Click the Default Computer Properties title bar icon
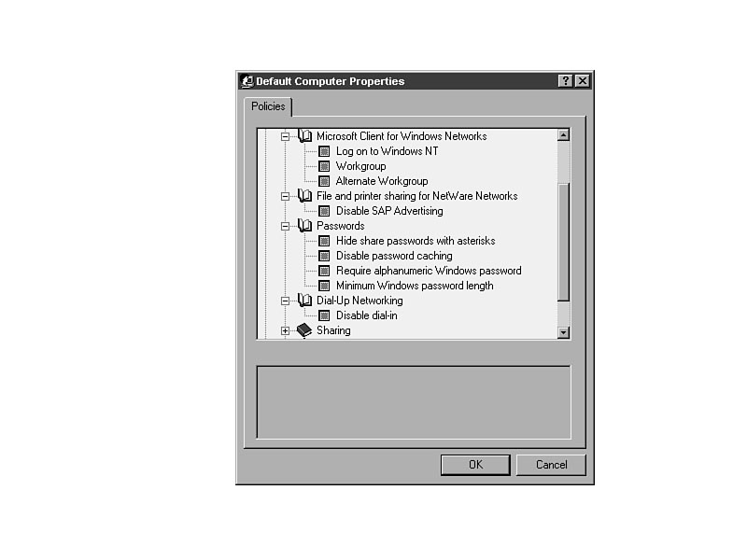This screenshot has height=560, width=747. [x=247, y=81]
